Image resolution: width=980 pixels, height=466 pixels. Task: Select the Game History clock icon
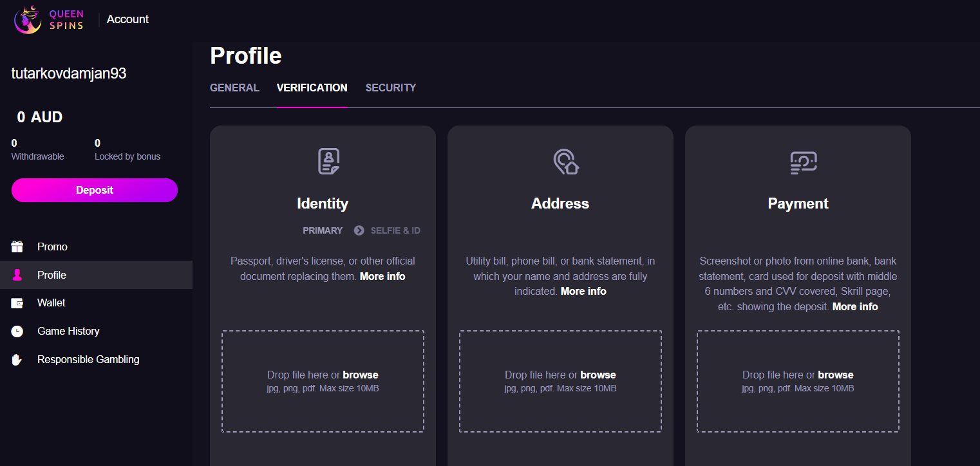(17, 331)
